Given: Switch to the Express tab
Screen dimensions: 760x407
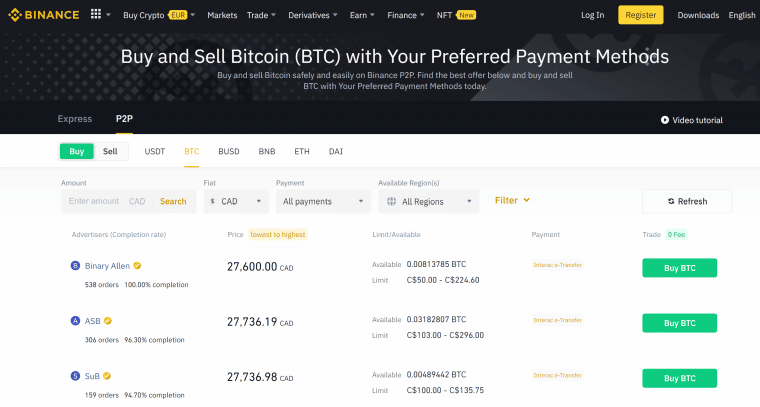Looking at the screenshot, I should [x=75, y=119].
